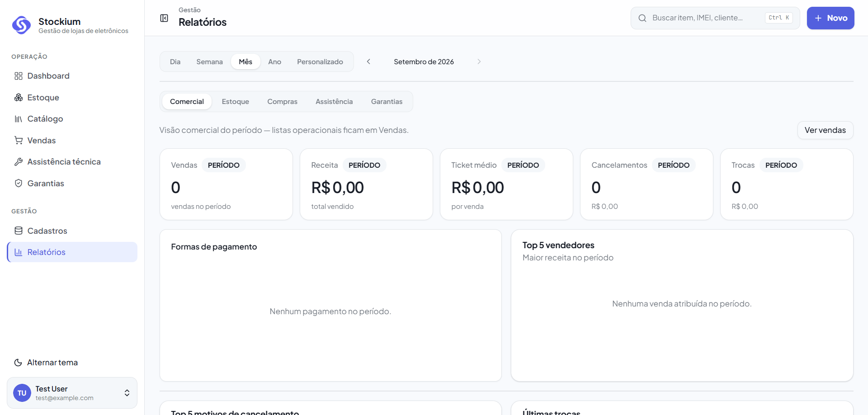This screenshot has width=868, height=415.
Task: Open Vendas with the cart icon
Action: 72,141
